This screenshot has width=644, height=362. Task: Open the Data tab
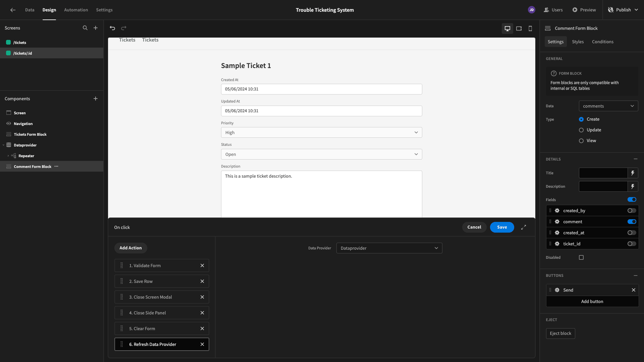click(x=30, y=10)
